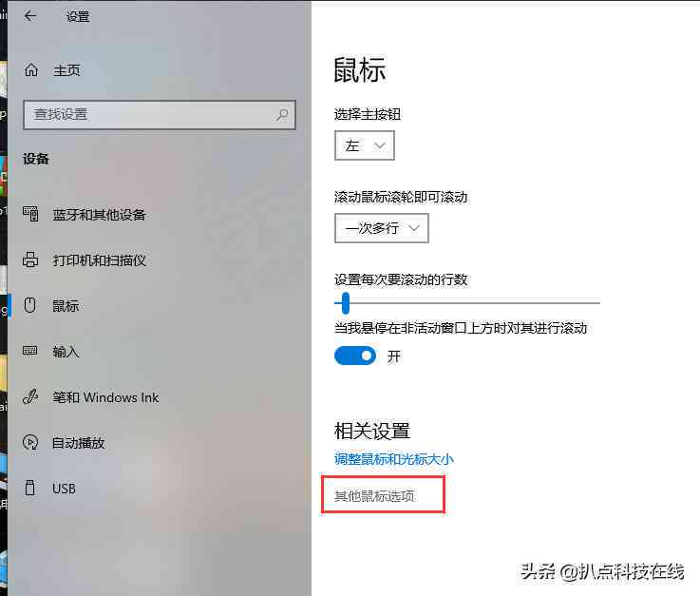Image resolution: width=700 pixels, height=596 pixels.
Task: Click the autoplay icon
Action: (30, 442)
